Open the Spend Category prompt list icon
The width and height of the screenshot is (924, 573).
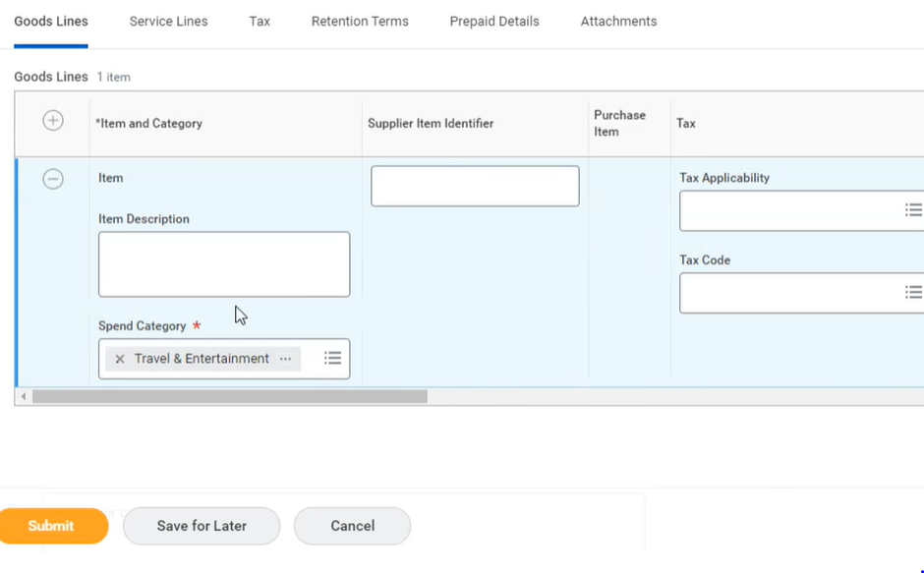point(332,359)
